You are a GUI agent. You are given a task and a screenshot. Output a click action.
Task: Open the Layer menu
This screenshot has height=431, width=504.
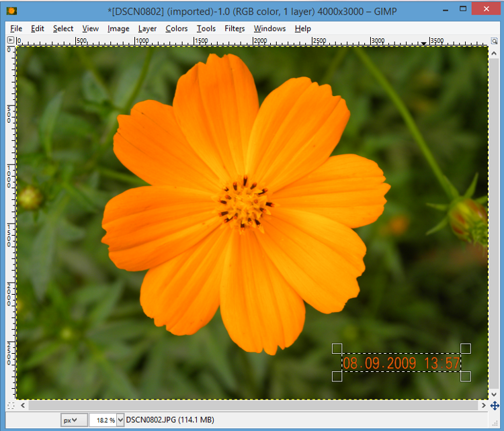(147, 29)
